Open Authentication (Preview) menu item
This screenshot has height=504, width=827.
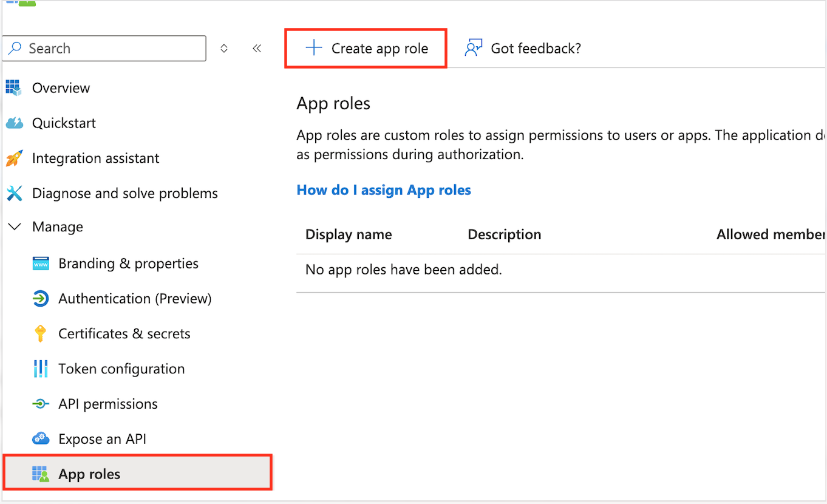pos(135,299)
